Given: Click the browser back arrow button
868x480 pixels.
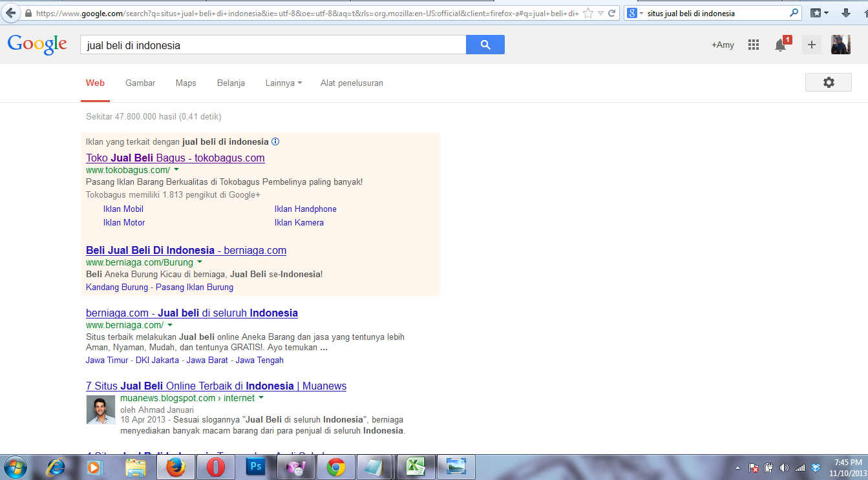Looking at the screenshot, I should [10, 13].
